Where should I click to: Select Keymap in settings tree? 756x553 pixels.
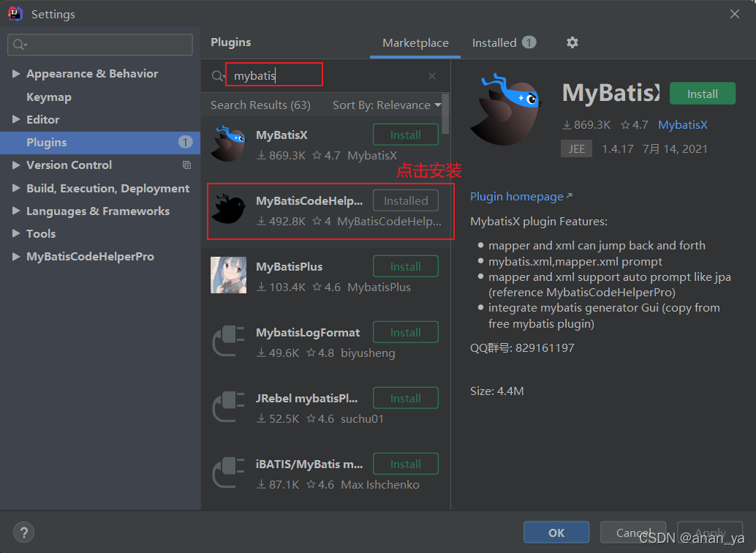click(49, 97)
